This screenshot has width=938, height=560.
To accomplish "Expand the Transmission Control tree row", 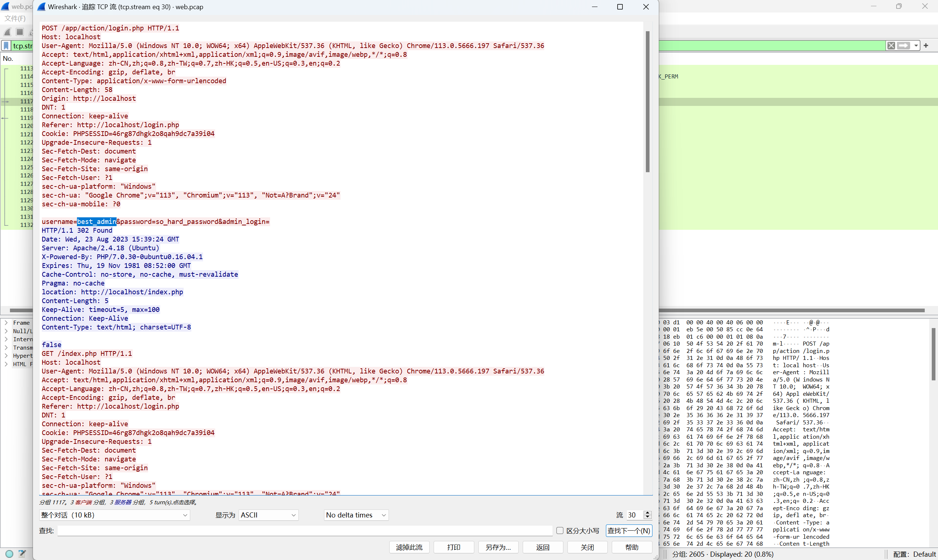I will [6, 347].
